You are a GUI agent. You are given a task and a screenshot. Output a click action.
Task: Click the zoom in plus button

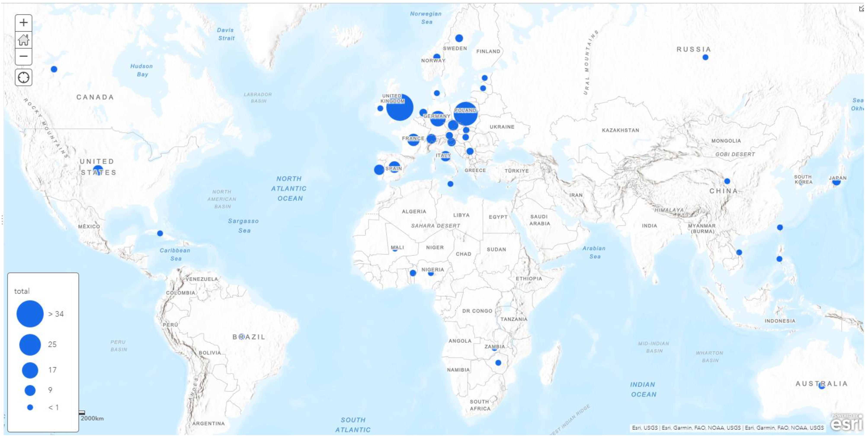point(23,22)
